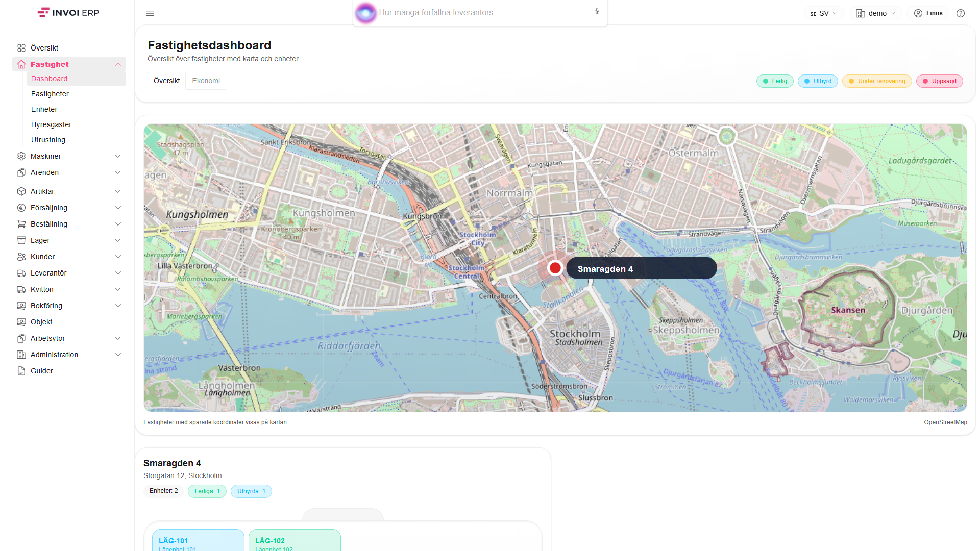The width and height of the screenshot is (980, 551).
Task: Expand the Kvitton menu chevron
Action: tap(118, 289)
